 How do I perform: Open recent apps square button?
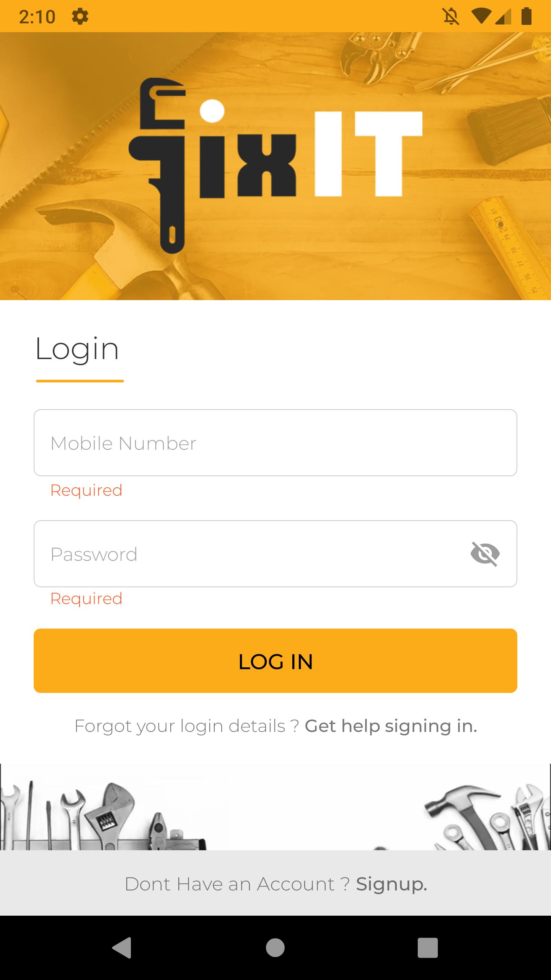point(428,948)
